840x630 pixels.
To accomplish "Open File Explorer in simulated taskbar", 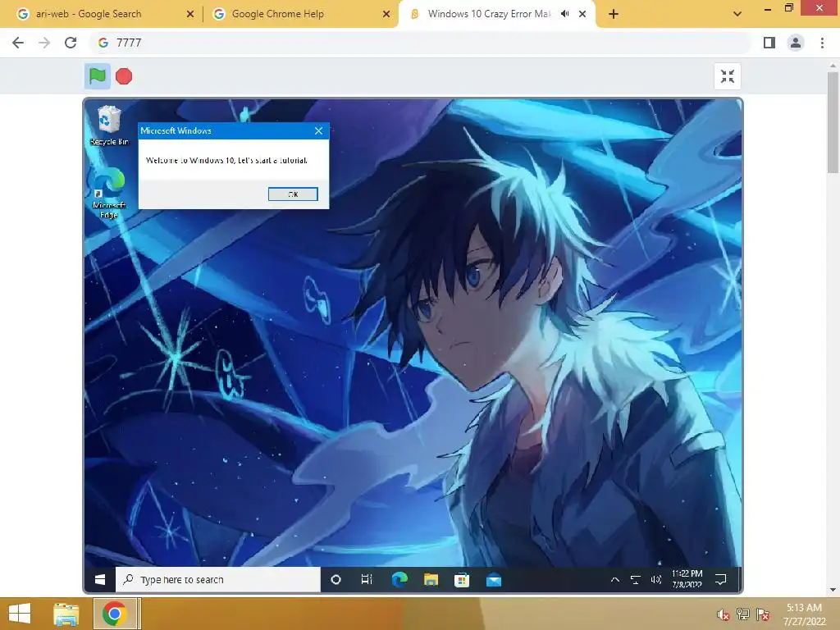I will [431, 580].
